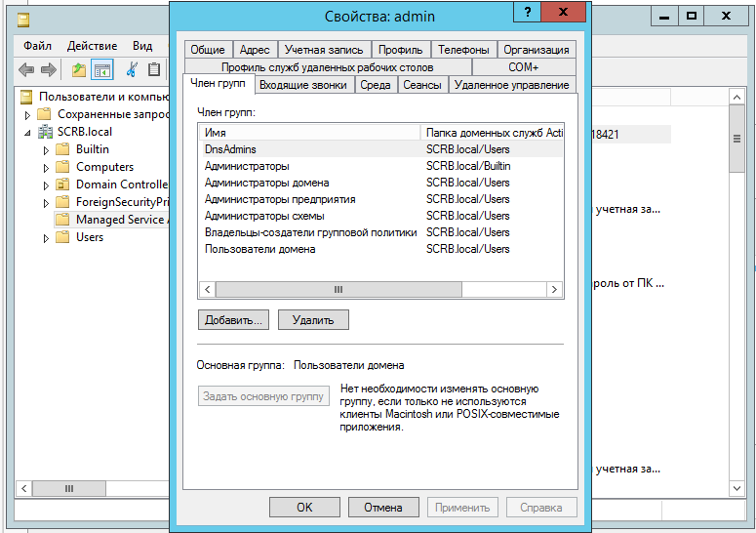Switch to the Удаленное управление tab

coord(512,85)
